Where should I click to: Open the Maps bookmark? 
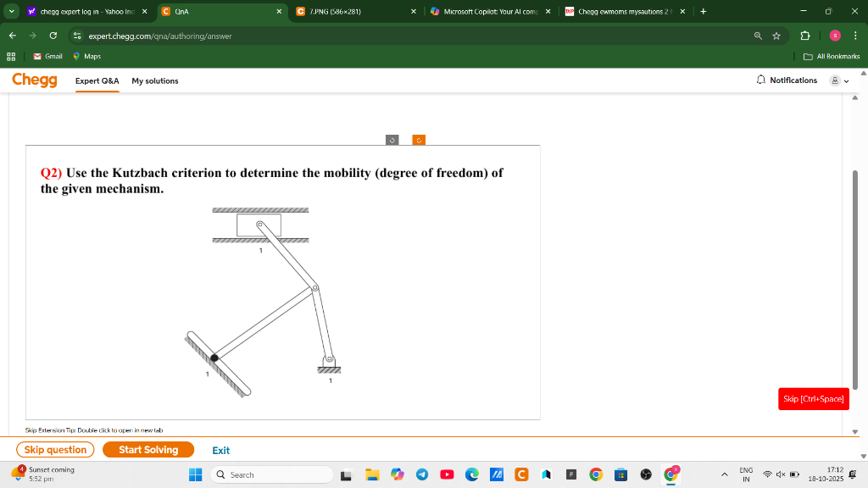[87, 57]
